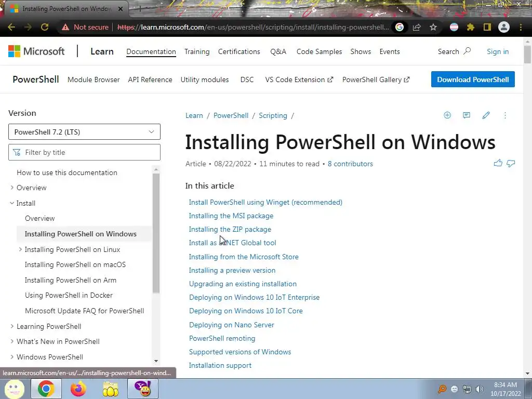The width and height of the screenshot is (532, 399).
Task: Open the Documentation menu item
Action: 151,51
